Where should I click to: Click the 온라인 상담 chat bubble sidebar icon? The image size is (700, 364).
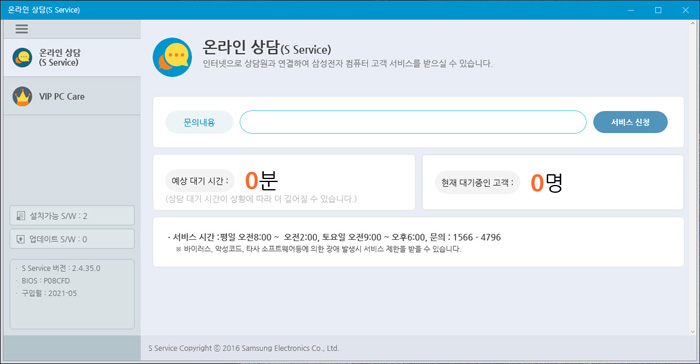(x=22, y=58)
